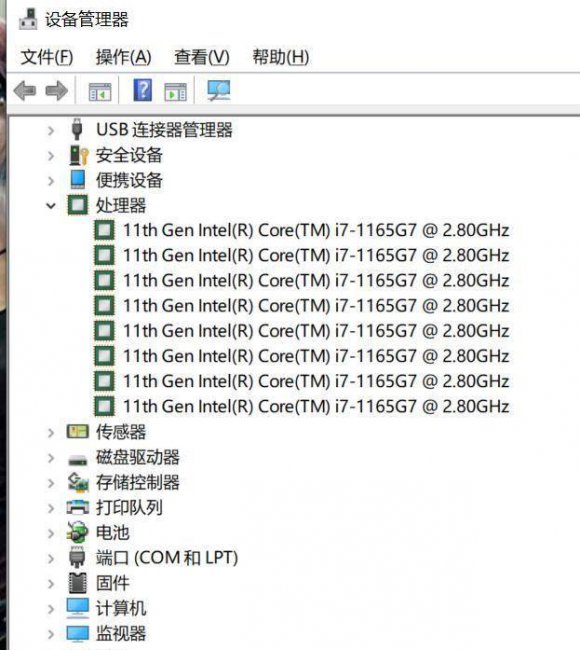Select the 处理器 category label
The width and height of the screenshot is (580, 650).
tap(121, 205)
